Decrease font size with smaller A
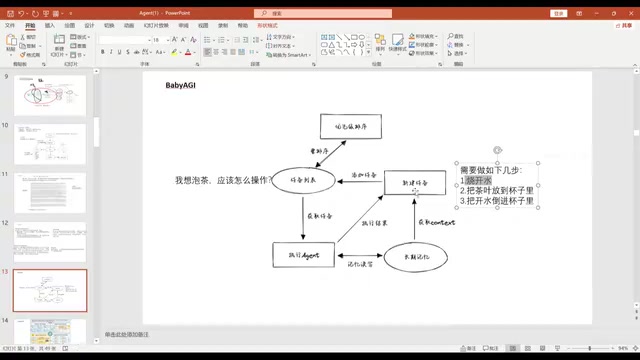The image size is (640, 360). coord(184,40)
